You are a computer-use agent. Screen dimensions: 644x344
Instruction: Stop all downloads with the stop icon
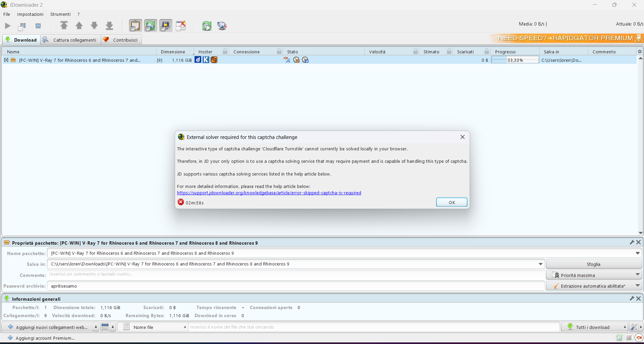[x=38, y=26]
